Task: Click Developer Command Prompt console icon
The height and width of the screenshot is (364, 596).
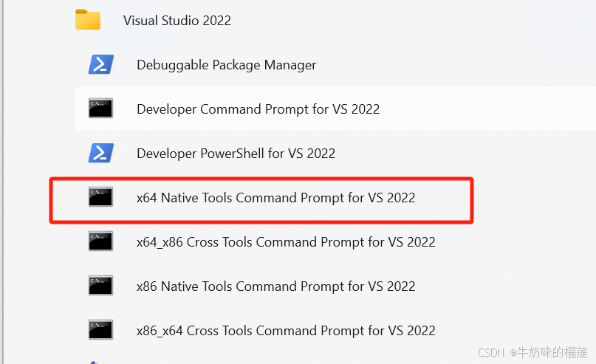Action: click(x=100, y=109)
